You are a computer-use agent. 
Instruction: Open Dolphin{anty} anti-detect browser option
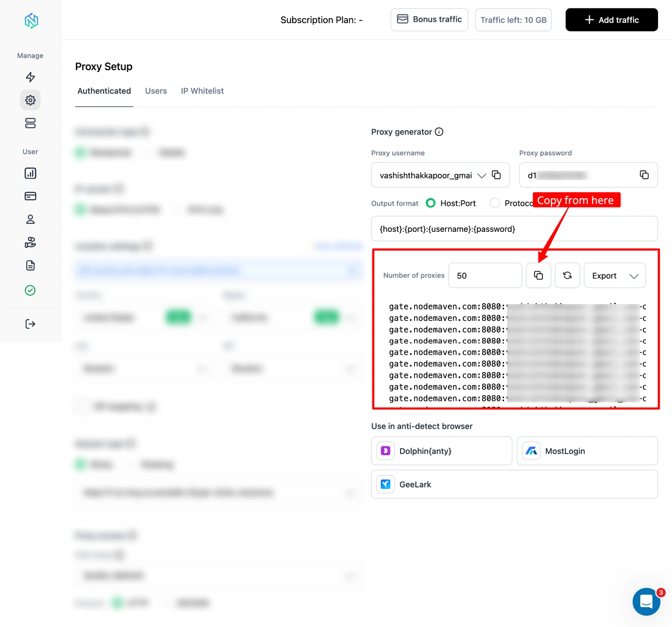pos(441,451)
